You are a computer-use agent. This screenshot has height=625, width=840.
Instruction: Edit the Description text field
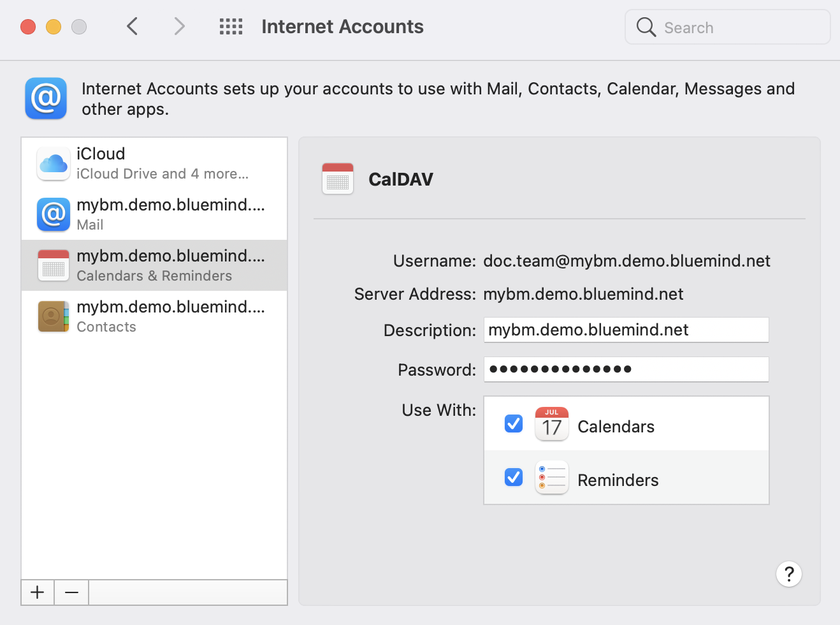pyautogui.click(x=626, y=330)
